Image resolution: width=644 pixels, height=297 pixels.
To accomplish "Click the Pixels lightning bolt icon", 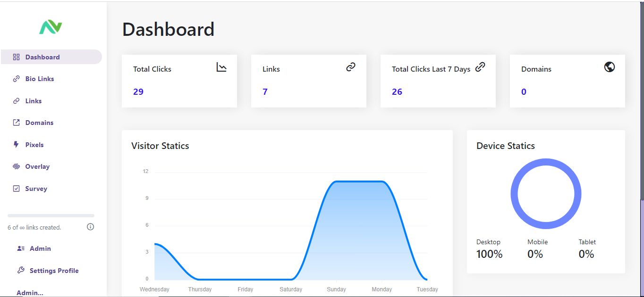I will (16, 145).
